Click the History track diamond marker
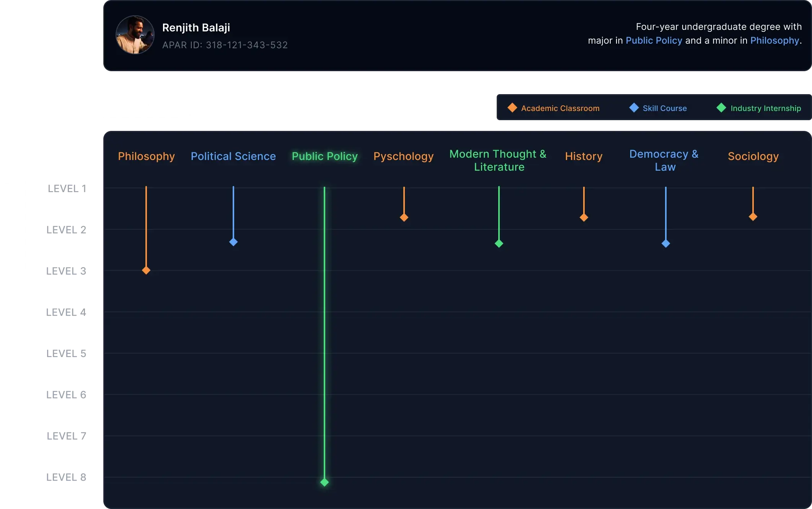Image resolution: width=812 pixels, height=509 pixels. [x=584, y=218]
